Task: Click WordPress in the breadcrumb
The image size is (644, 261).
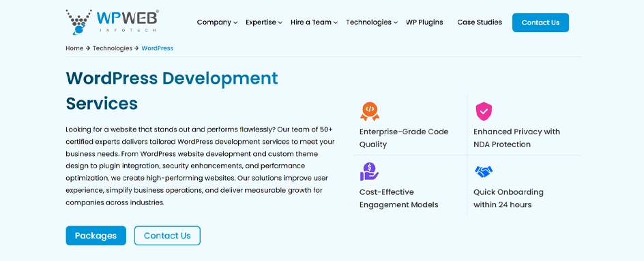Action: coord(158,48)
